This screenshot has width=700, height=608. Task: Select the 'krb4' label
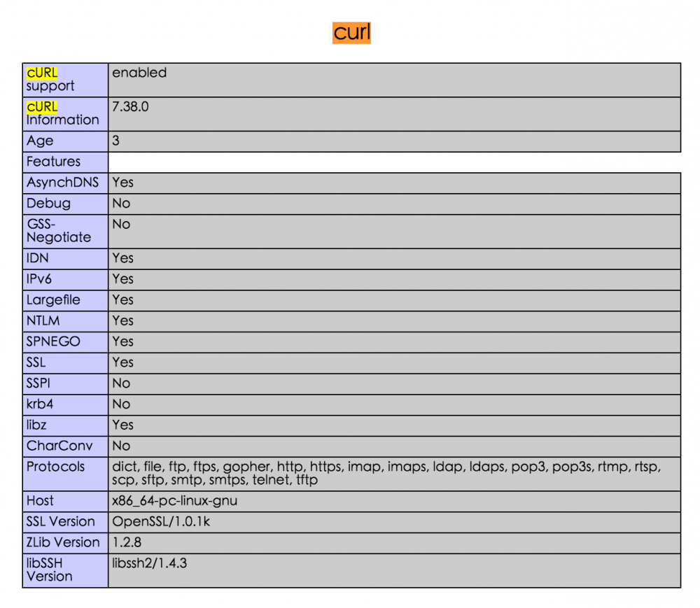click(x=40, y=404)
